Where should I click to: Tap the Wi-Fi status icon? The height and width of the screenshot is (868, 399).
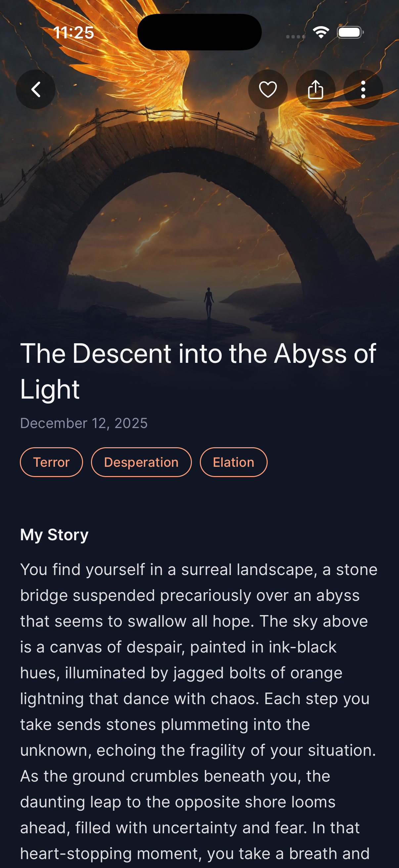[x=321, y=32]
